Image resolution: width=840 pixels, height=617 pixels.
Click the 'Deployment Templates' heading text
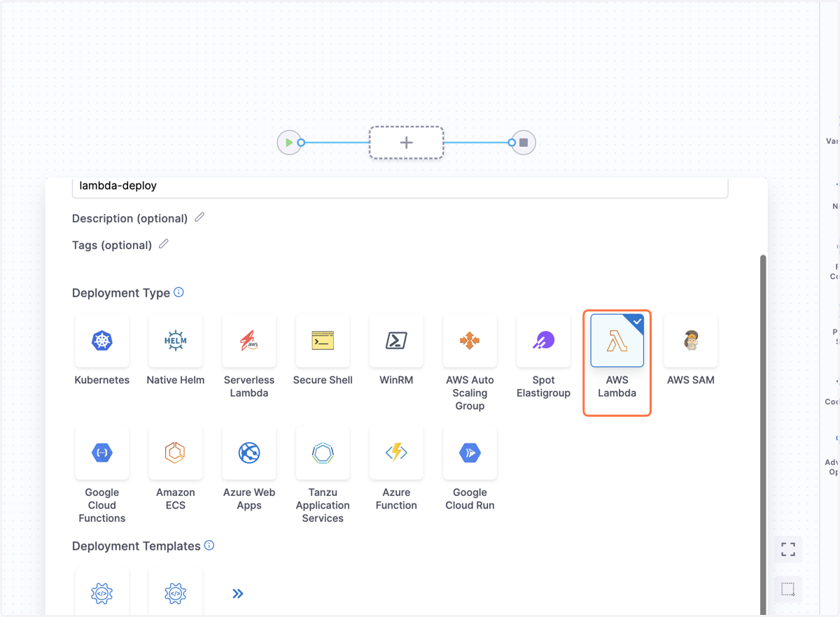tap(136, 546)
